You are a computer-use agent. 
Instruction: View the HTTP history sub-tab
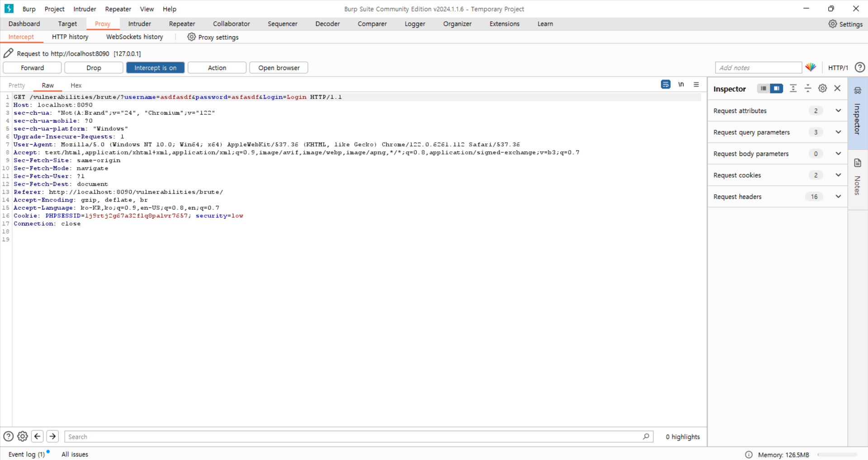pos(70,37)
